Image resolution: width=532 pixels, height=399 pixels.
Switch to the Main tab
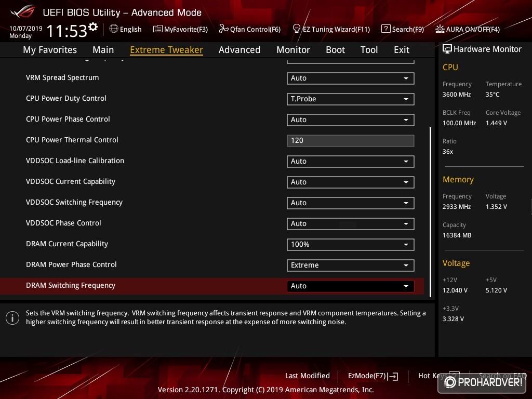tap(103, 50)
